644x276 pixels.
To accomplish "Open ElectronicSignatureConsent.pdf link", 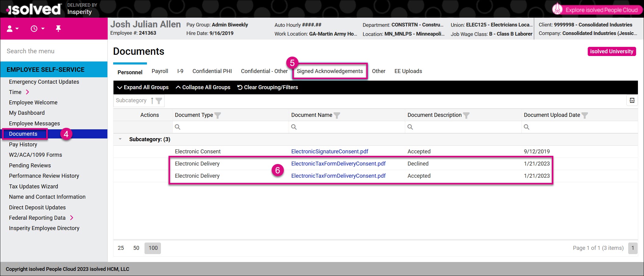I will point(329,152).
